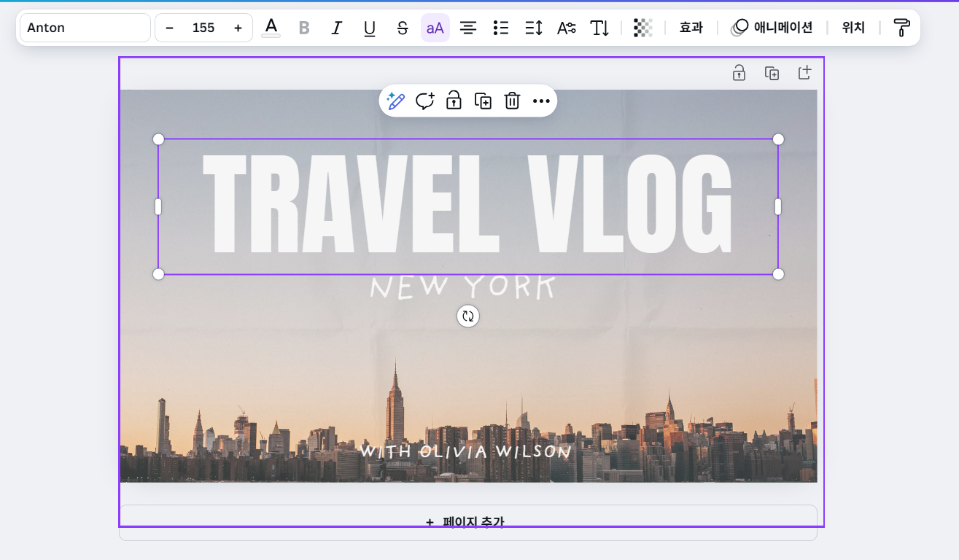This screenshot has height=560, width=959.
Task: Change text alignment from the alignment control
Action: [467, 28]
